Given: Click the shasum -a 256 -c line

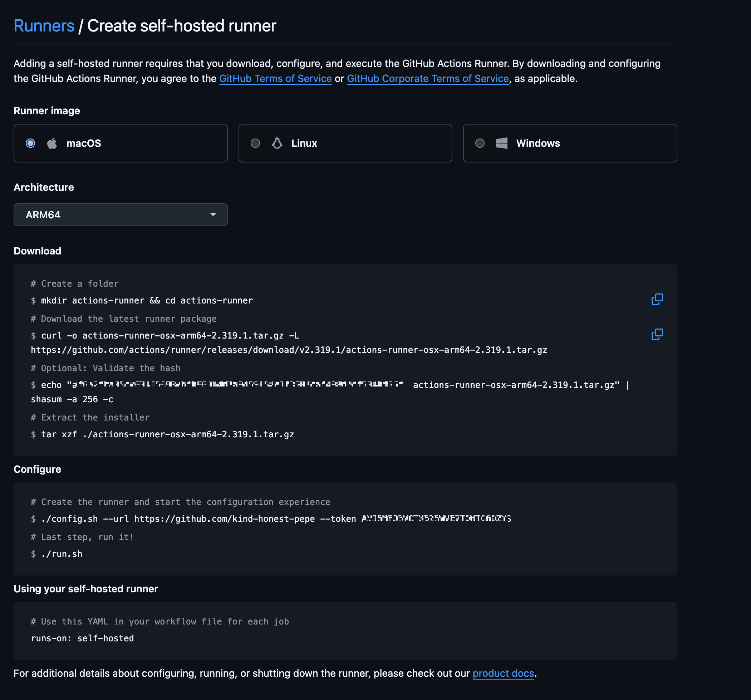Looking at the screenshot, I should [72, 399].
